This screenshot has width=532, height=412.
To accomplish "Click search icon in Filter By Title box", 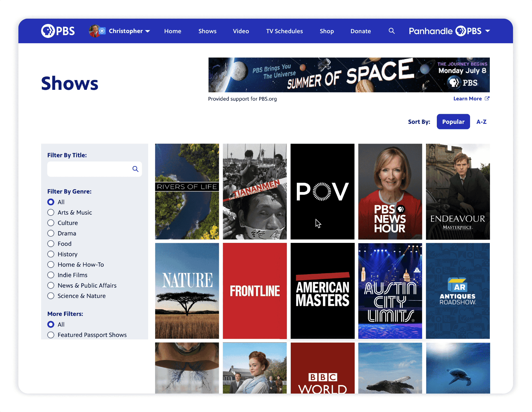I will tap(135, 169).
